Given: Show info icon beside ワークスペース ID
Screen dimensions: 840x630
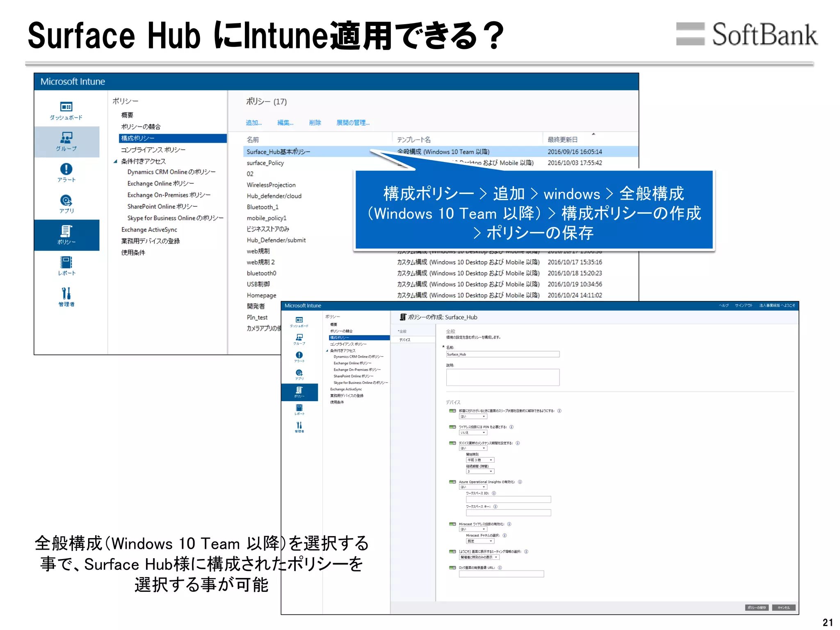Looking at the screenshot, I should (494, 493).
